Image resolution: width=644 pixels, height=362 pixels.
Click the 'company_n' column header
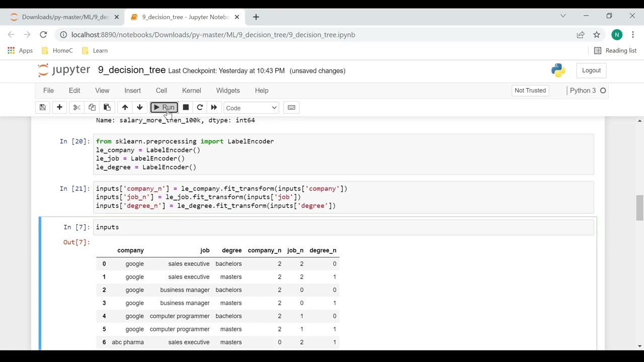click(x=265, y=250)
